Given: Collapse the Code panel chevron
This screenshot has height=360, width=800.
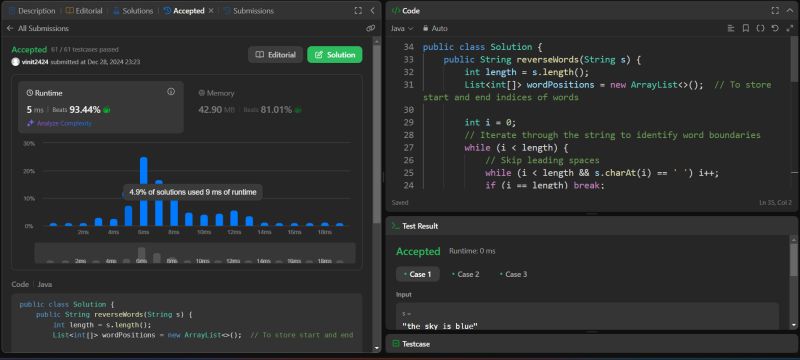Looking at the screenshot, I should pos(789,11).
